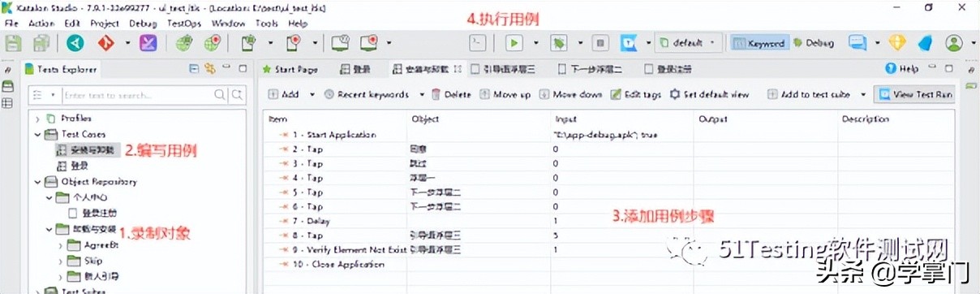Click the Move up button
This screenshot has width=980, height=294.
(505, 95)
